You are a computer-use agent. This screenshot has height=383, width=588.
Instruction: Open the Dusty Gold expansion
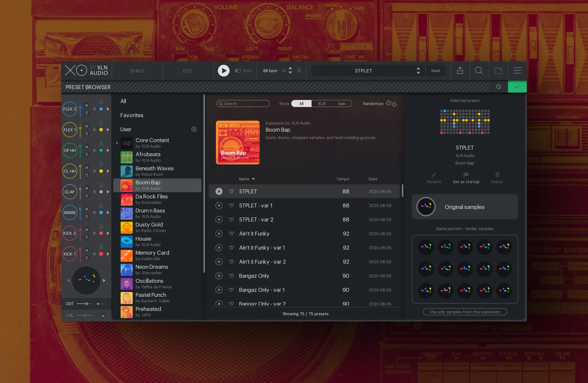pos(157,227)
